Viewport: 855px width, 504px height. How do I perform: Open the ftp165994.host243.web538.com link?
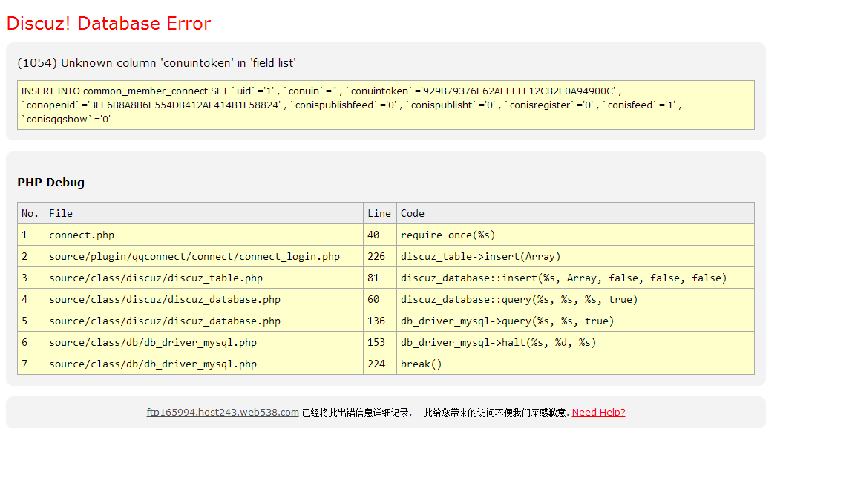click(223, 413)
